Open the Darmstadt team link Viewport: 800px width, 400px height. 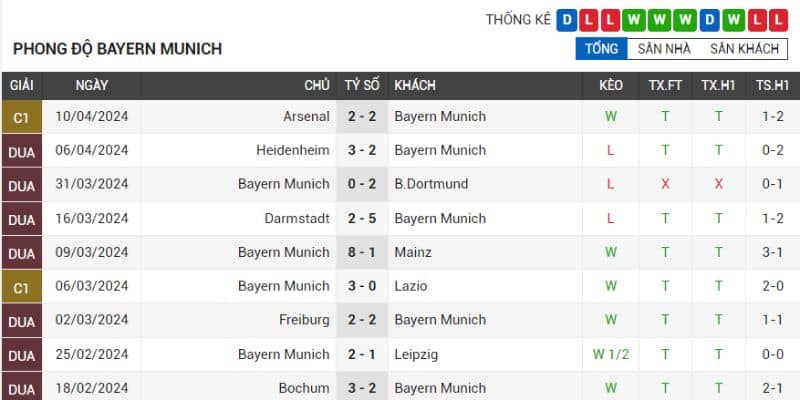coord(297,218)
